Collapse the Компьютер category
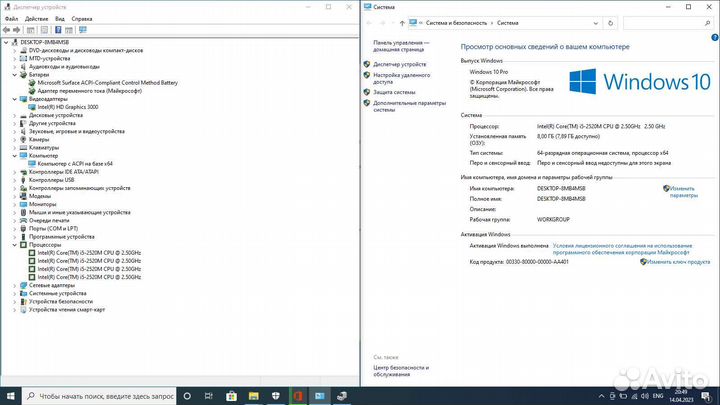Viewport: 720px width, 405px height. click(x=15, y=156)
